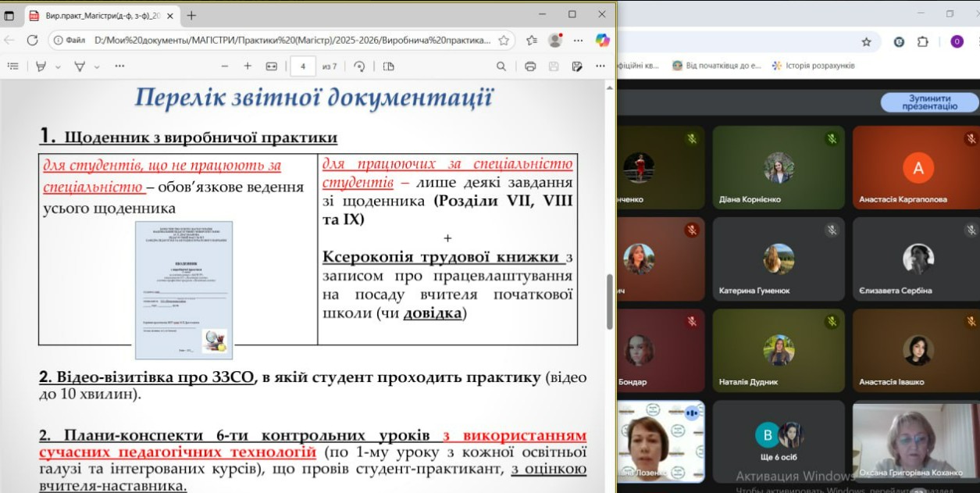Unmute Діана Корнієнко's microphone indicator
This screenshot has width=980, height=493.
tap(832, 138)
